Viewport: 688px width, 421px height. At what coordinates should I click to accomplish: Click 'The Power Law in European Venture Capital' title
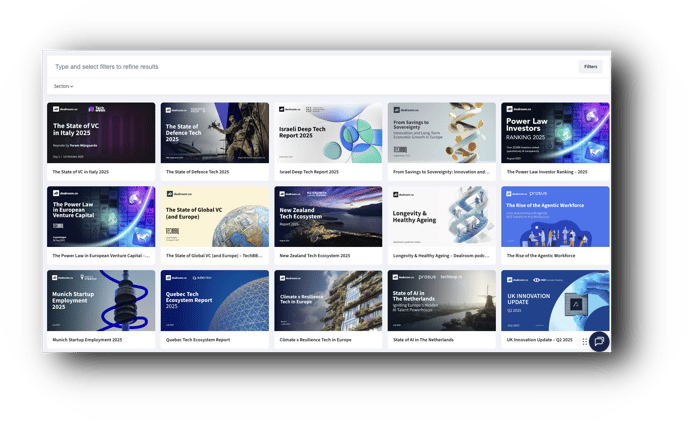coord(102,256)
